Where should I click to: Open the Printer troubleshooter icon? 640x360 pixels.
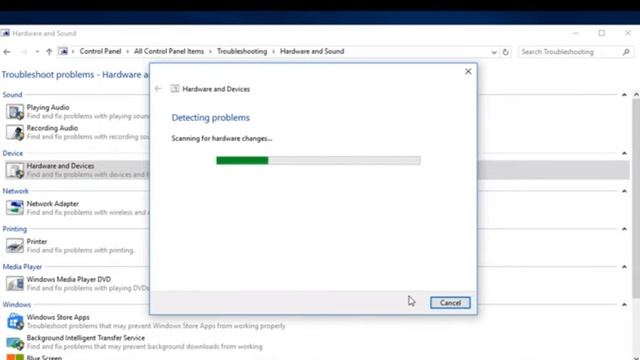(15, 246)
